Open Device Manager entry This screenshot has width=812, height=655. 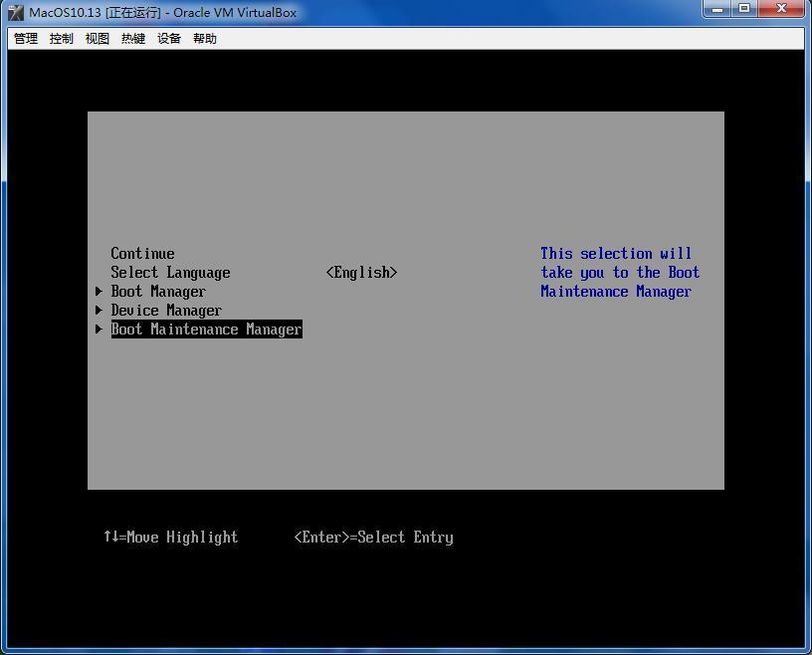(166, 311)
